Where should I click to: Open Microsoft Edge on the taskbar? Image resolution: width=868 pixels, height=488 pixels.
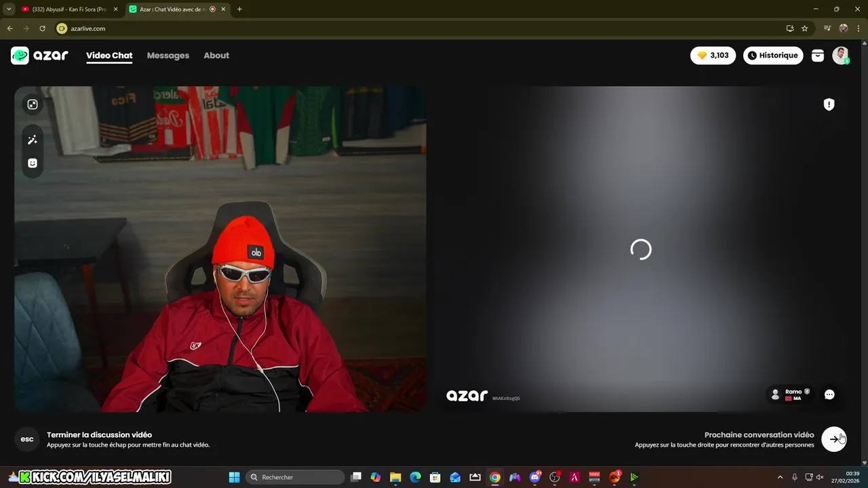click(x=416, y=477)
